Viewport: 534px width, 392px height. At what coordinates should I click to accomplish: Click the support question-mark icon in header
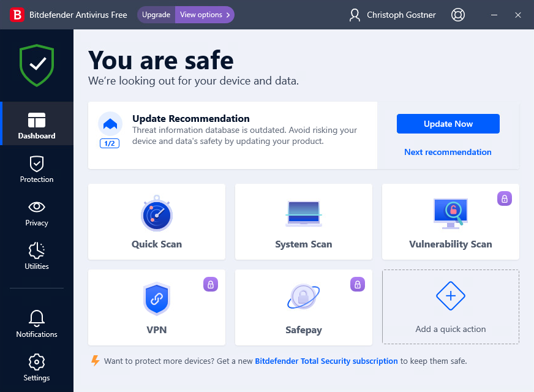coord(457,15)
